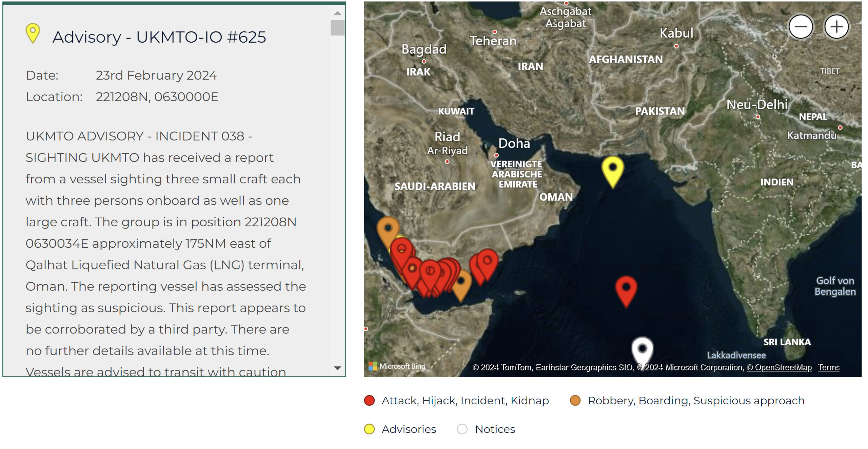Toggle the orange Robbery, Boarding legend filter
Image resolution: width=868 pixels, height=449 pixels.
[575, 401]
